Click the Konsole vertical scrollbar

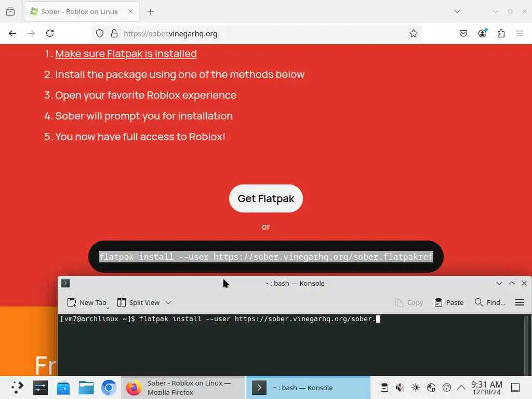[x=526, y=345]
